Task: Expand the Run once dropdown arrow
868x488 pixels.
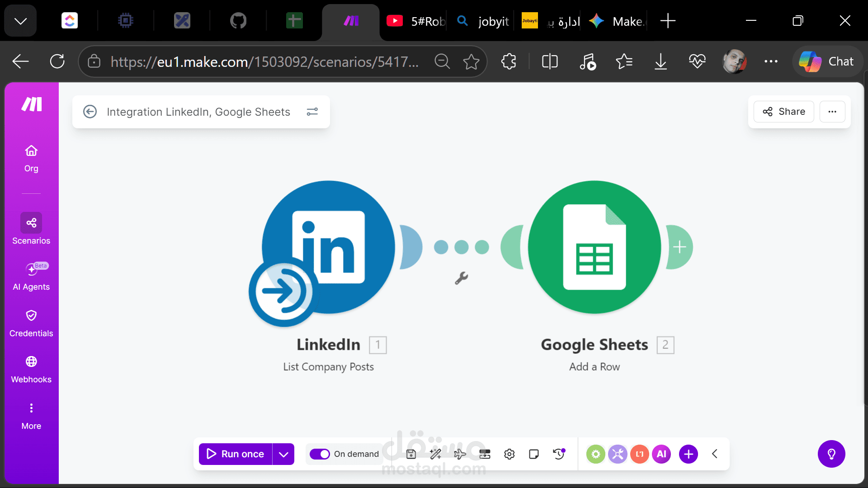Action: (283, 454)
